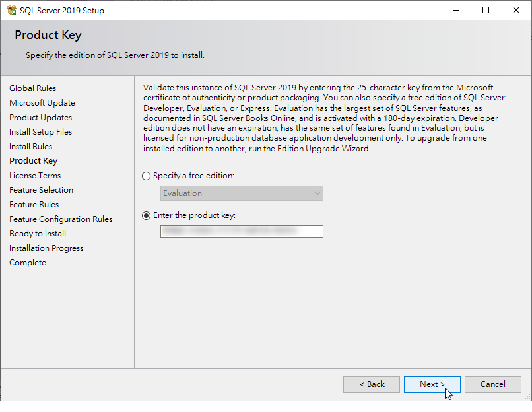The width and height of the screenshot is (532, 412).
Task: Click the Next button
Action: (x=432, y=384)
